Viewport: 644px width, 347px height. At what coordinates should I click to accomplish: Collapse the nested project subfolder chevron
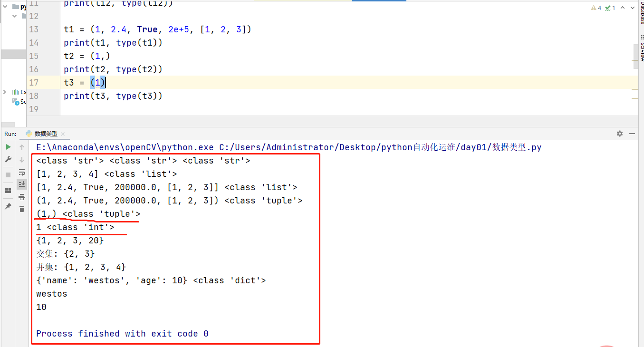pos(16,16)
